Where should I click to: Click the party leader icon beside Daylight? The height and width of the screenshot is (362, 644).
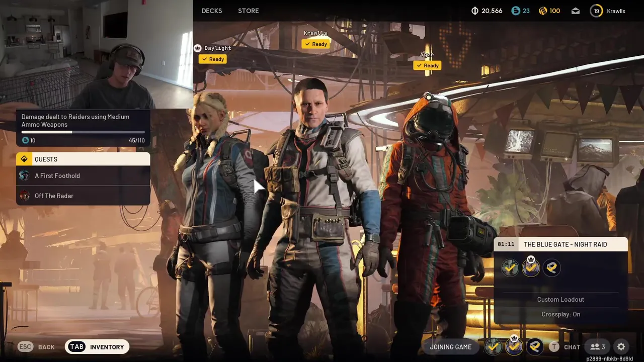[x=197, y=48]
